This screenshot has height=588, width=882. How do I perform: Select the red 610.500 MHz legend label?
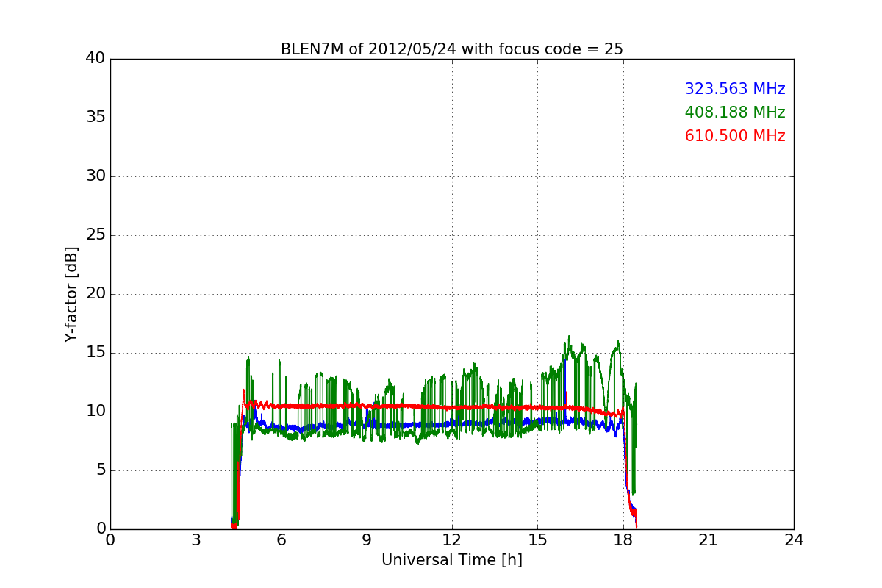tap(735, 136)
